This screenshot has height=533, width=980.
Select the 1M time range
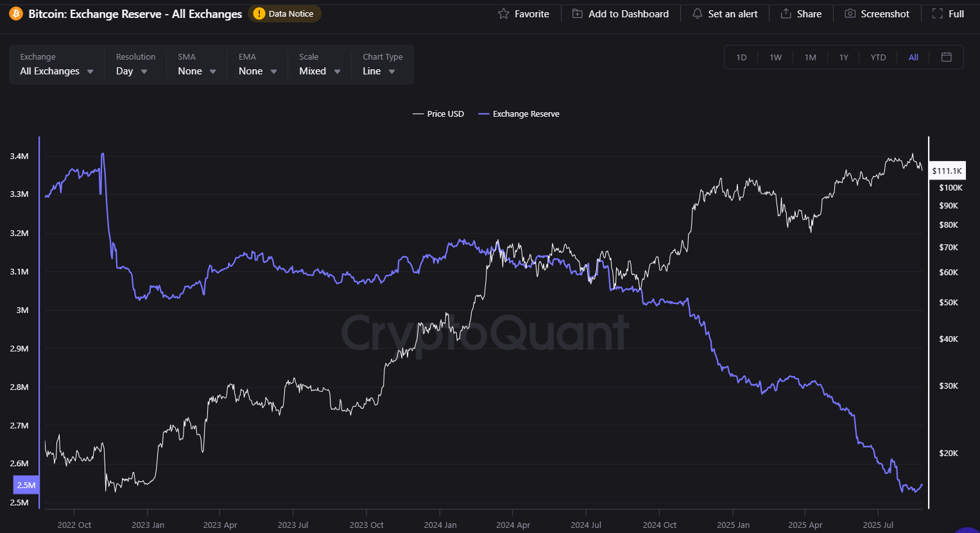pos(810,57)
